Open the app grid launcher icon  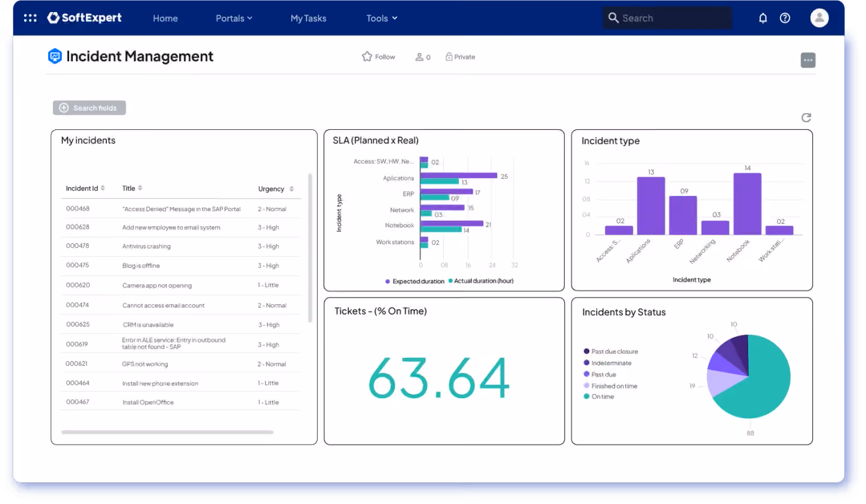pos(30,18)
